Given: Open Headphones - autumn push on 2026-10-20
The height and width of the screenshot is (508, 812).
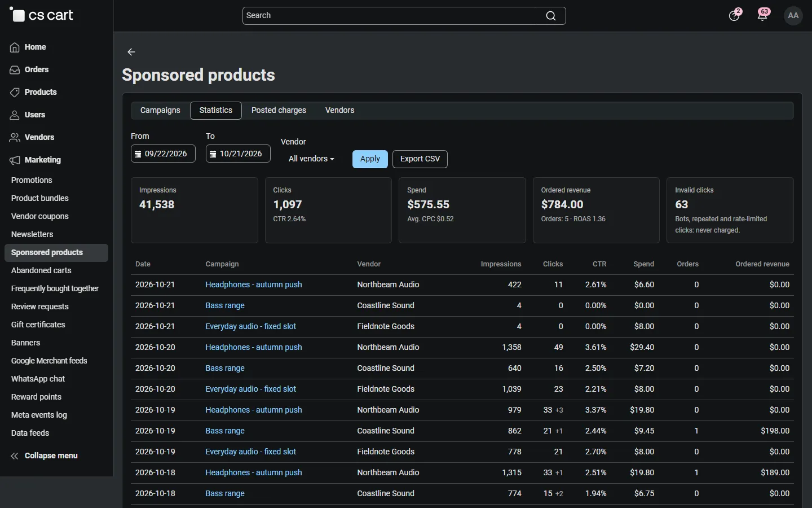Looking at the screenshot, I should [x=254, y=347].
